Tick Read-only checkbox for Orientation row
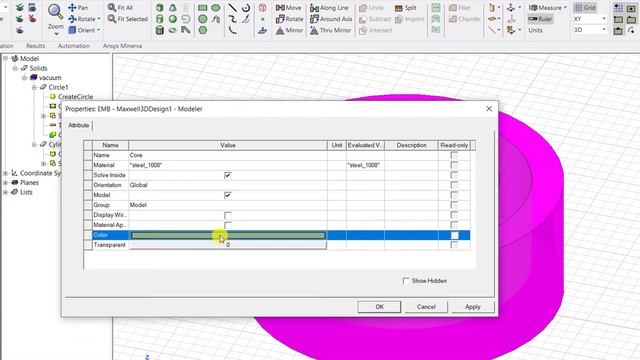Image resolution: width=640 pixels, height=360 pixels. point(454,185)
